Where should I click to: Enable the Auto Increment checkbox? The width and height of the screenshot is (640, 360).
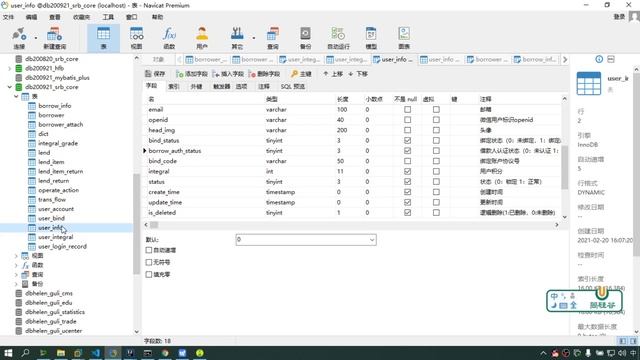point(149,250)
